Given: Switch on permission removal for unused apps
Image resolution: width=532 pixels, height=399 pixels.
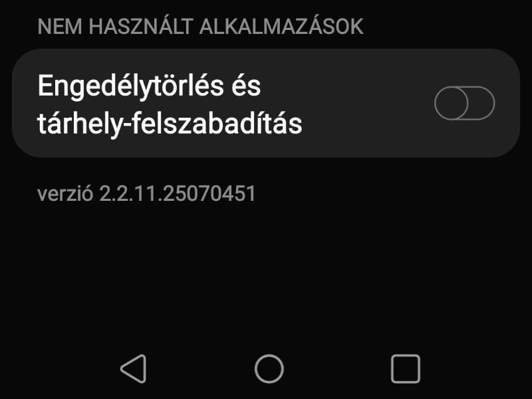Looking at the screenshot, I should pos(464,103).
